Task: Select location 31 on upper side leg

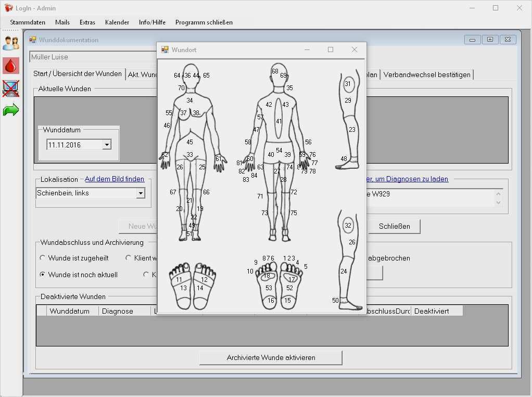Action: point(347,84)
